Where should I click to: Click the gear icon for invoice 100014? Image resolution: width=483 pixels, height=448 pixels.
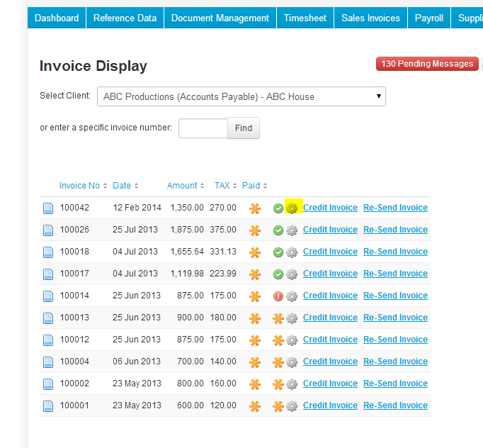coord(292,296)
